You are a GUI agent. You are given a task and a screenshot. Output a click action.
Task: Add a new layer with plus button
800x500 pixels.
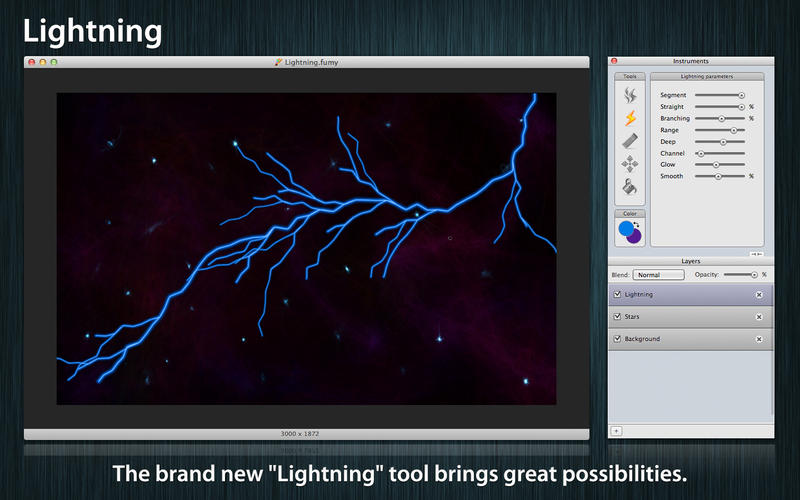click(616, 430)
